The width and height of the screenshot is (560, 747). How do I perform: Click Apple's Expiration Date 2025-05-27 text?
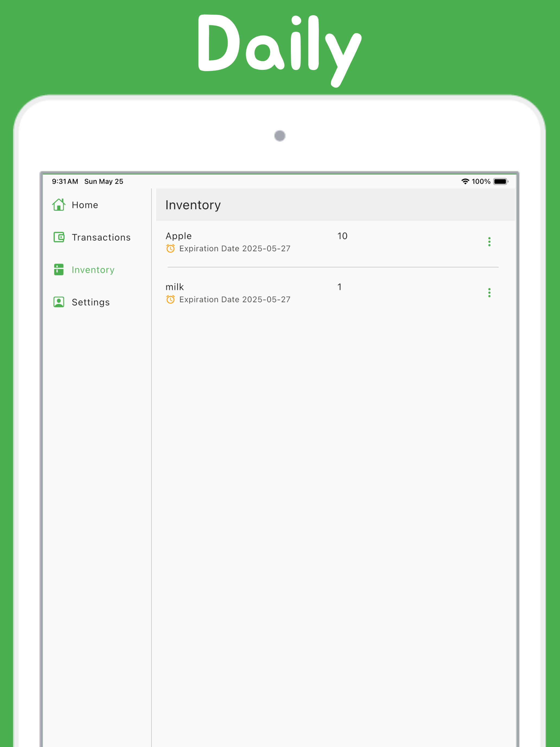235,249
